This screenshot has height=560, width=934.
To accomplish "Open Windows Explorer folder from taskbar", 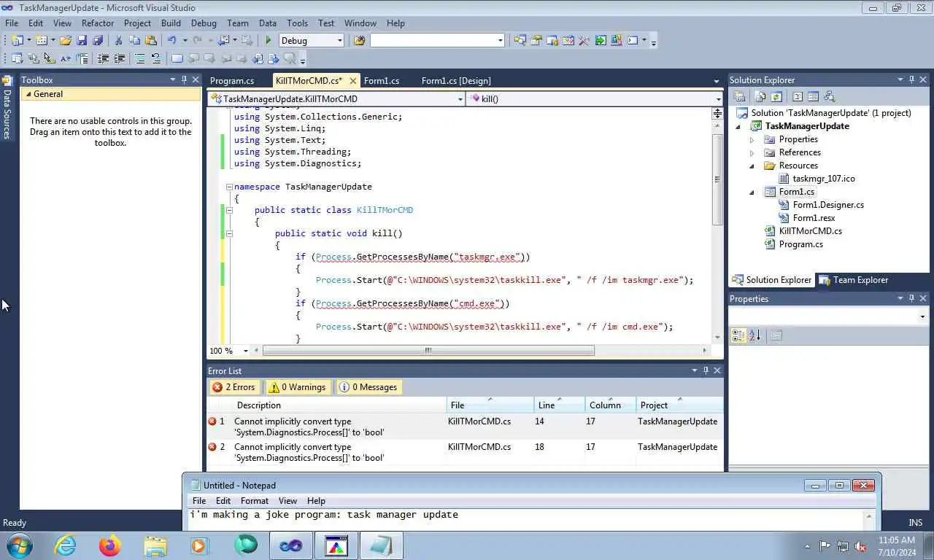I will click(155, 545).
